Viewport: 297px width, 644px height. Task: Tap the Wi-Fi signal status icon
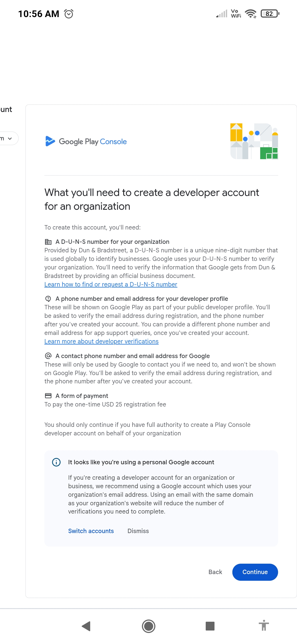pos(251,13)
